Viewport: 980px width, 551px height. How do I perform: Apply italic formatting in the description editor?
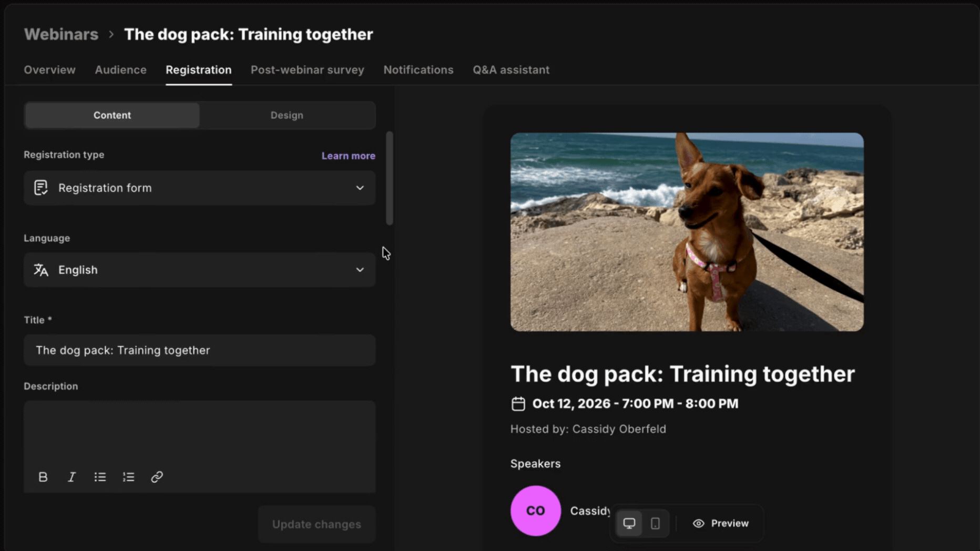click(x=72, y=477)
